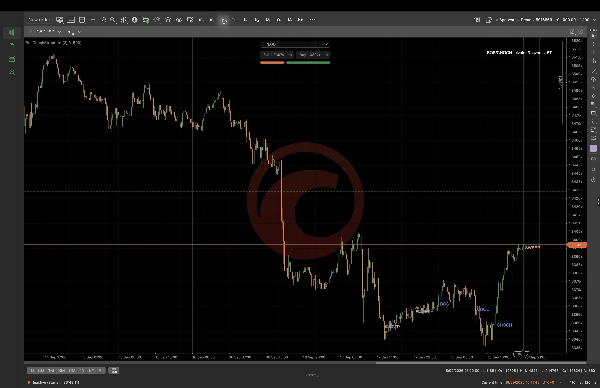Select the free-chart mode icon

point(82,20)
